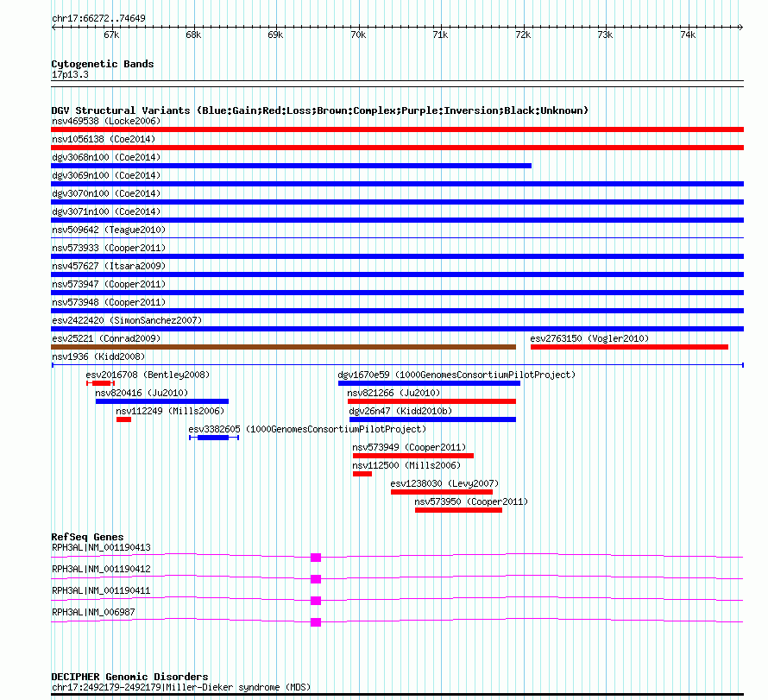Click the dgv1670e59 1000GenomesConsortiumPilotProject blue bar
This screenshot has height=700, width=768.
tap(429, 383)
